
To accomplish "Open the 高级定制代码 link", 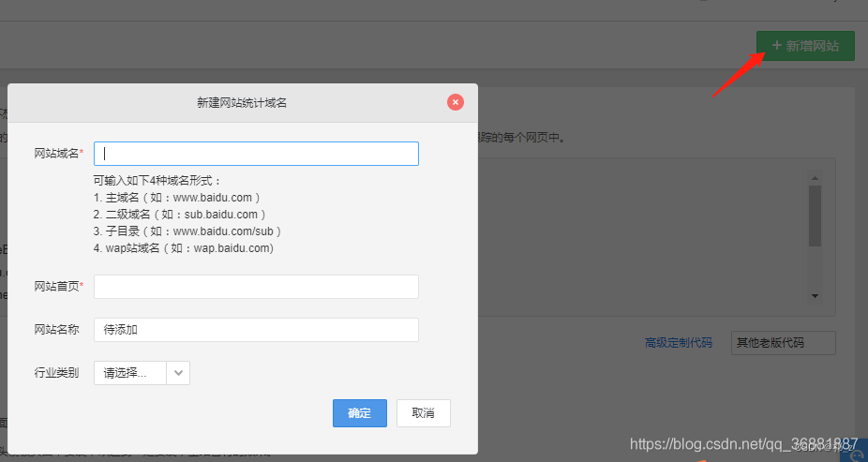I will tap(679, 343).
